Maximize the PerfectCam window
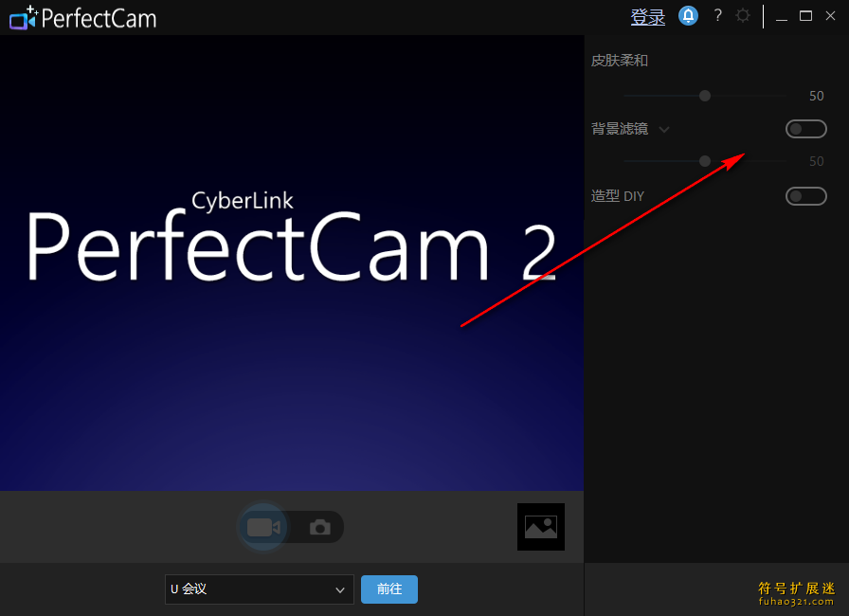Image resolution: width=849 pixels, height=616 pixels. [805, 16]
